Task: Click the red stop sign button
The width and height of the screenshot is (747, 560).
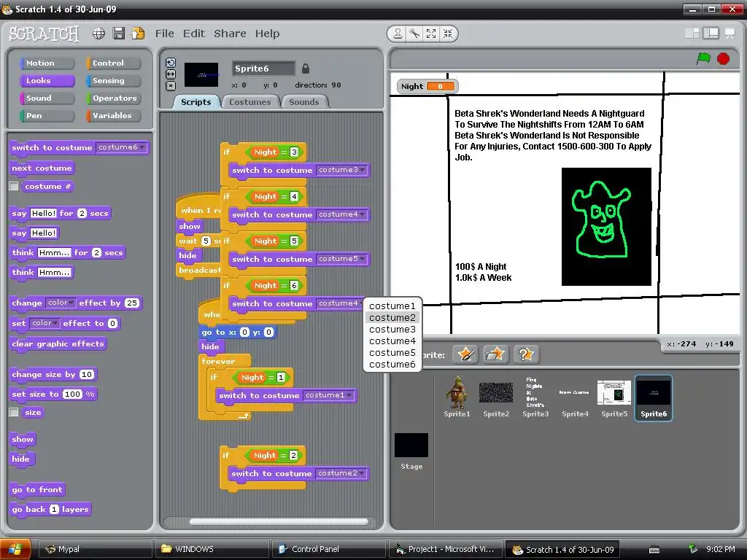Action: click(x=723, y=58)
